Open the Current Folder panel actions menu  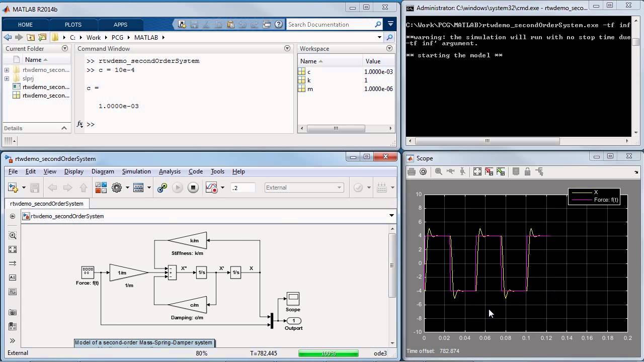click(65, 48)
